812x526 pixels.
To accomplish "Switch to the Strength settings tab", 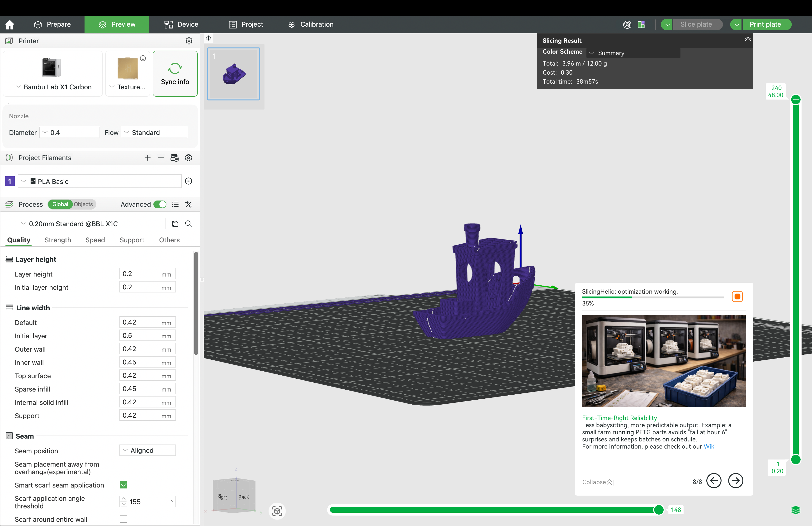I will coord(58,240).
